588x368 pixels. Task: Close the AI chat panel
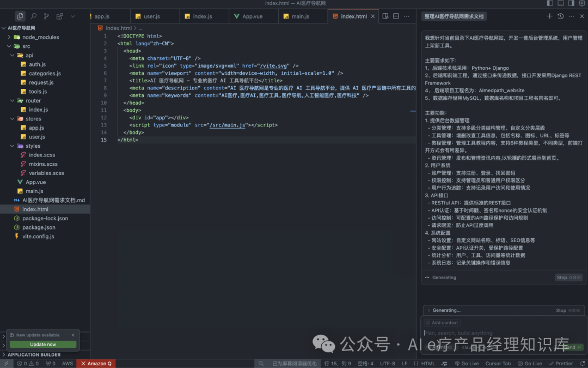point(581,16)
